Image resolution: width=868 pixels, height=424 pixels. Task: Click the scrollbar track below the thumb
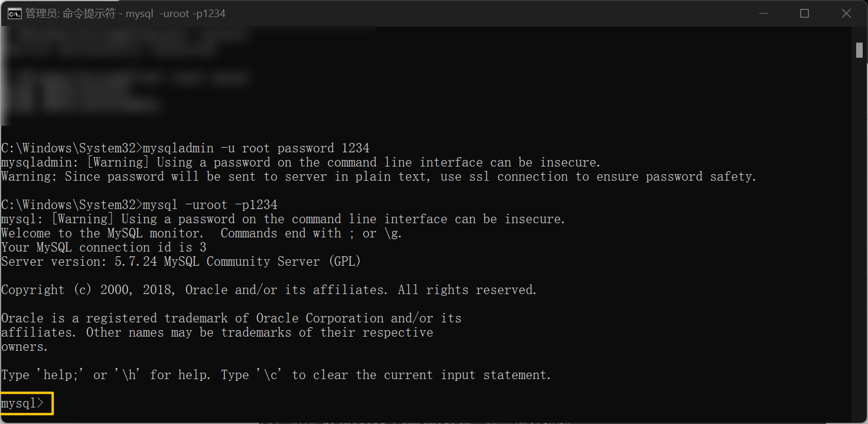pyautogui.click(x=859, y=236)
